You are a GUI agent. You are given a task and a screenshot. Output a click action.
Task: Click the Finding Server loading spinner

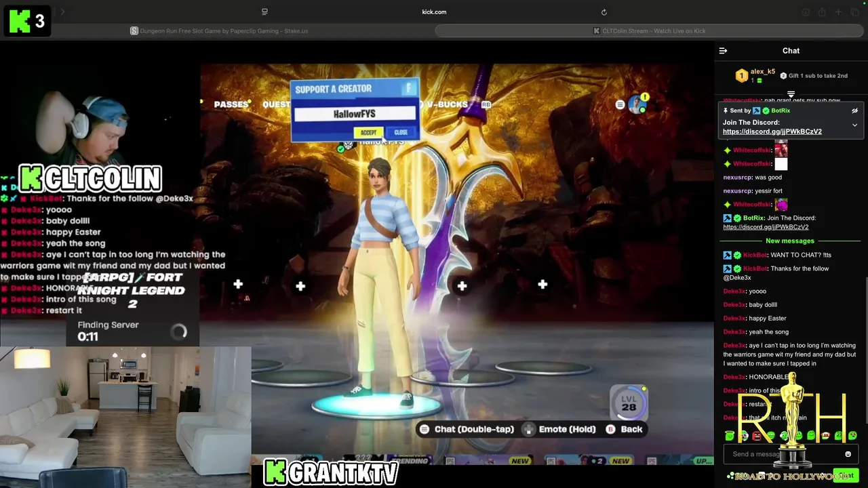coord(179,331)
